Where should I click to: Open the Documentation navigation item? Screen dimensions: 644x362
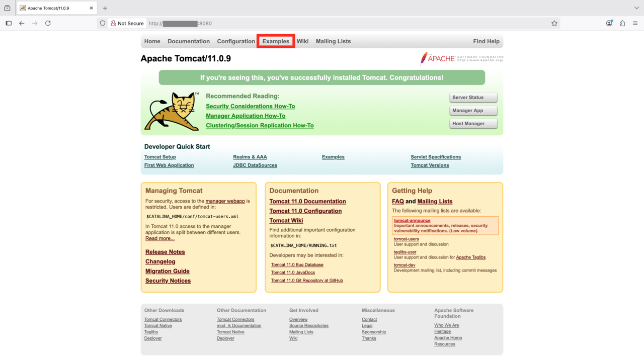(189, 41)
